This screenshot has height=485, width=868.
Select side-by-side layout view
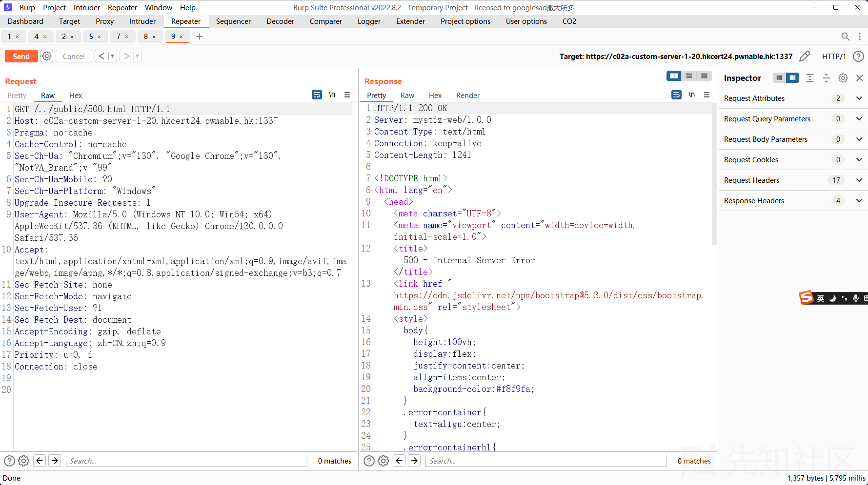[x=674, y=76]
